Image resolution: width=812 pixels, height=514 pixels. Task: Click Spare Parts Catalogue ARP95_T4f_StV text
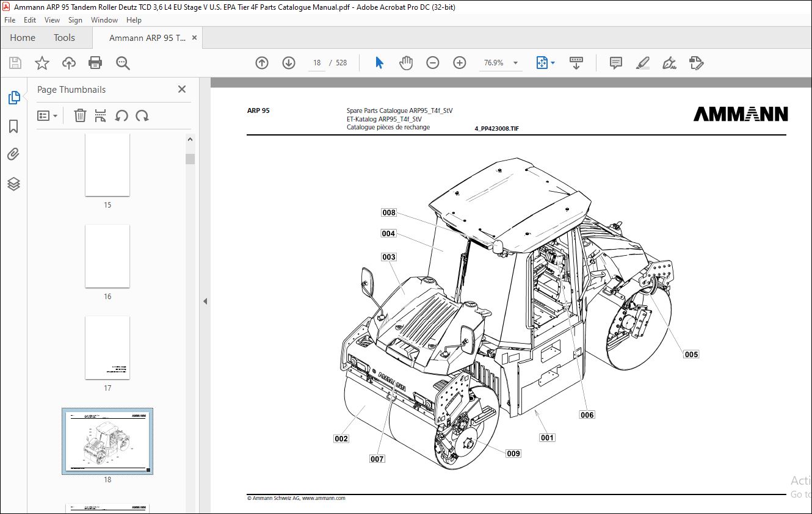pyautogui.click(x=400, y=111)
